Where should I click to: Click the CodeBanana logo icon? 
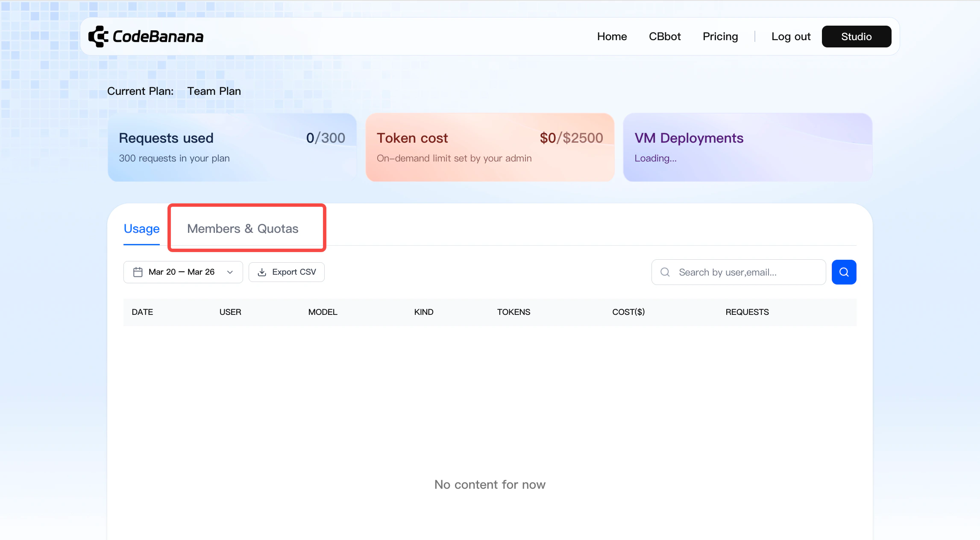[x=98, y=37]
